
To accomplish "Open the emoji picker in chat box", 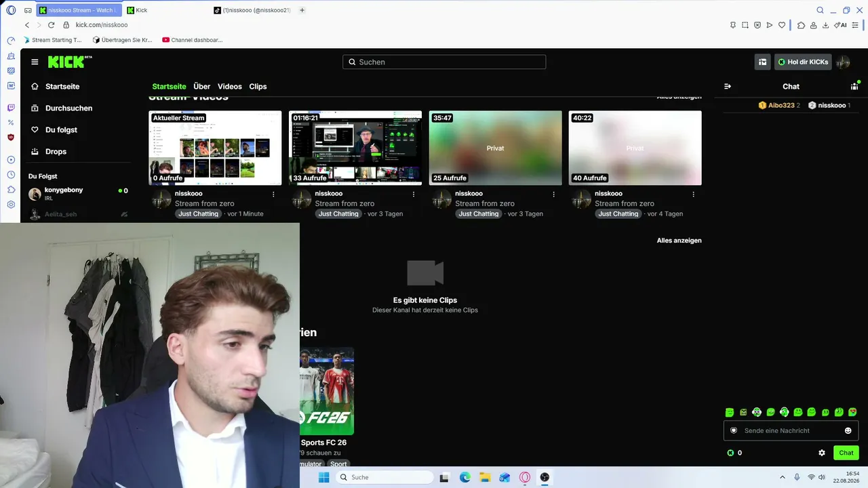I will (x=848, y=430).
